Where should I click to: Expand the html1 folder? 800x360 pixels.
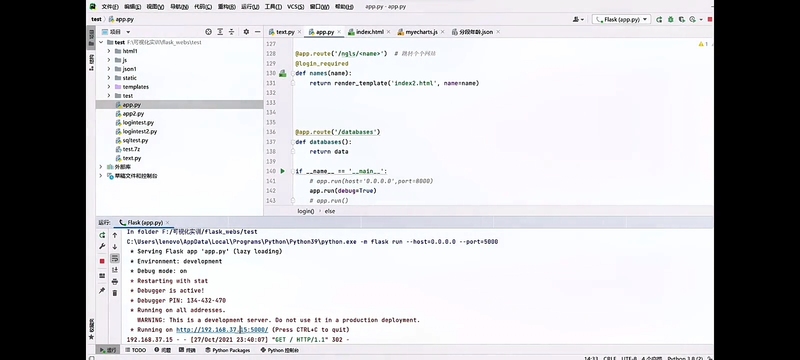pos(109,51)
